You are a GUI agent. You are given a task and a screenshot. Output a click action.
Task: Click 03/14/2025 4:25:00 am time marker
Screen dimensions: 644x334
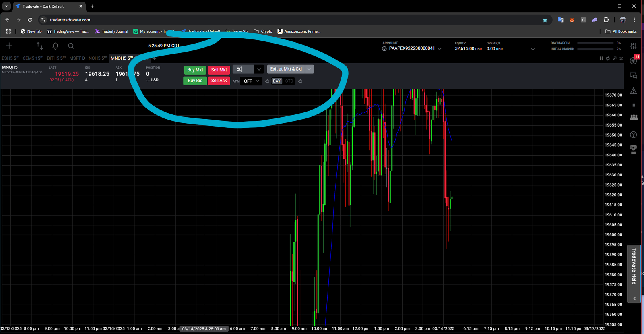[x=204, y=329]
